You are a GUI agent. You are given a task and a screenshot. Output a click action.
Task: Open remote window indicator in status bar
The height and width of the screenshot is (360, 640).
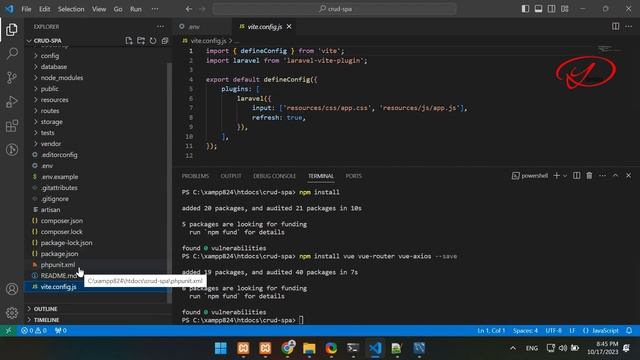[x=8, y=331]
